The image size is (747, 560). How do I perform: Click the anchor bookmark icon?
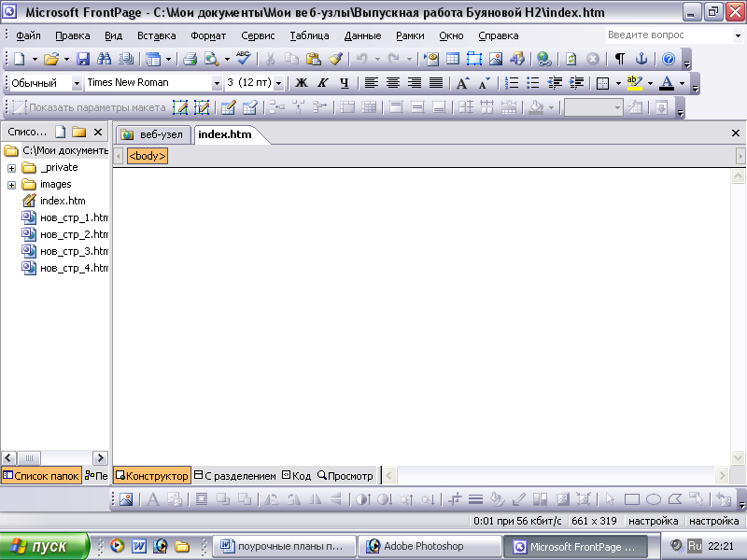[x=641, y=59]
